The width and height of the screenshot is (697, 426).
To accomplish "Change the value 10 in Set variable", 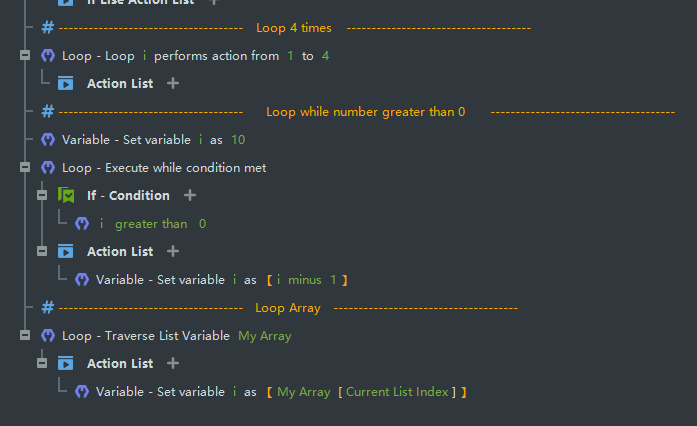I will [238, 140].
